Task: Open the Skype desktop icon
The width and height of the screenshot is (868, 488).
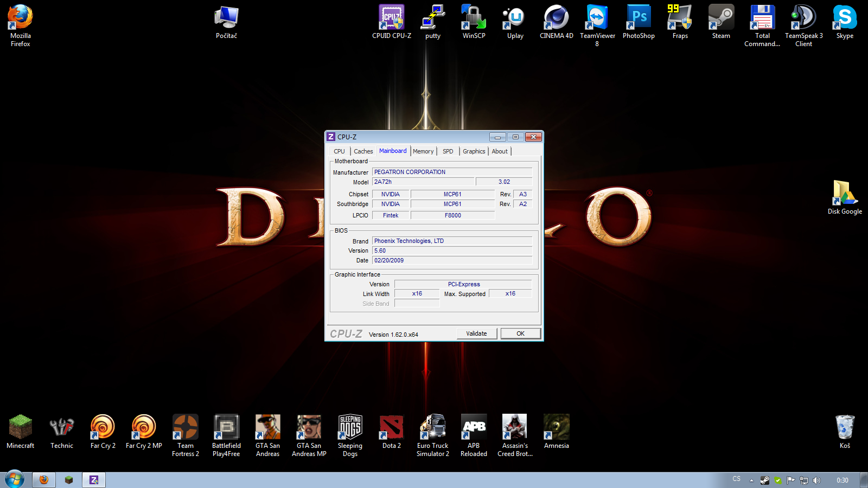Action: click(845, 18)
